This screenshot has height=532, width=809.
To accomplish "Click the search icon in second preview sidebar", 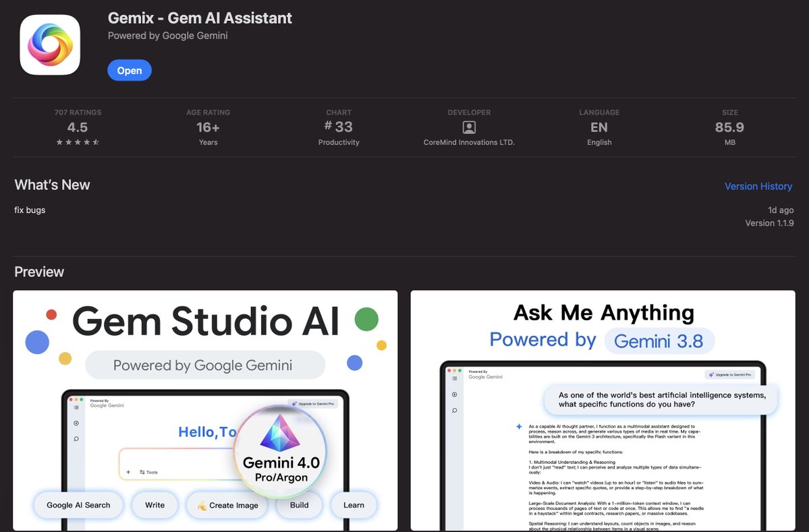I will (455, 411).
